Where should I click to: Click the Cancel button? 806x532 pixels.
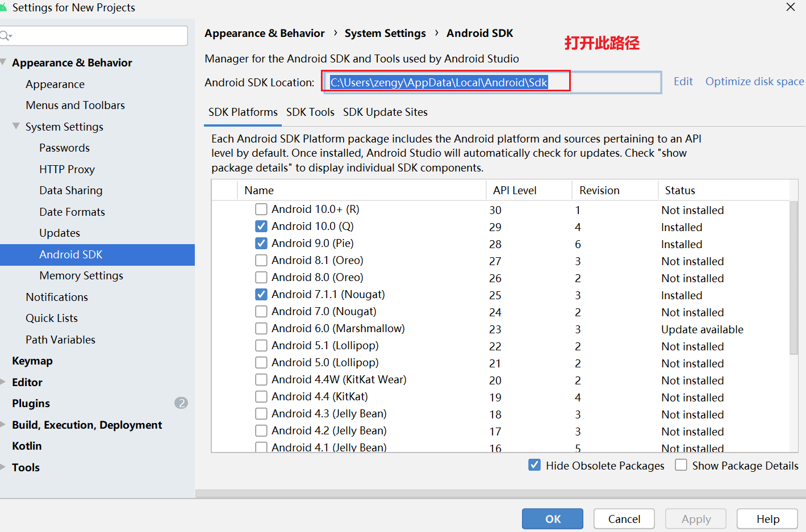pyautogui.click(x=624, y=519)
